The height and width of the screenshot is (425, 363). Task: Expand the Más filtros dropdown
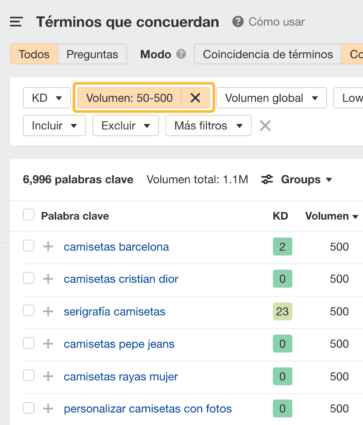pos(208,126)
